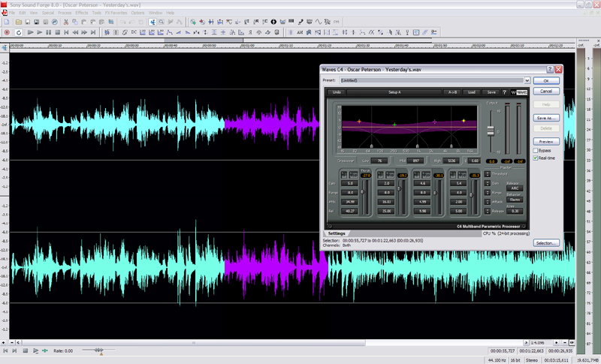Click the Low crossover field showing 76
This screenshot has width=601, height=364.
tap(379, 161)
